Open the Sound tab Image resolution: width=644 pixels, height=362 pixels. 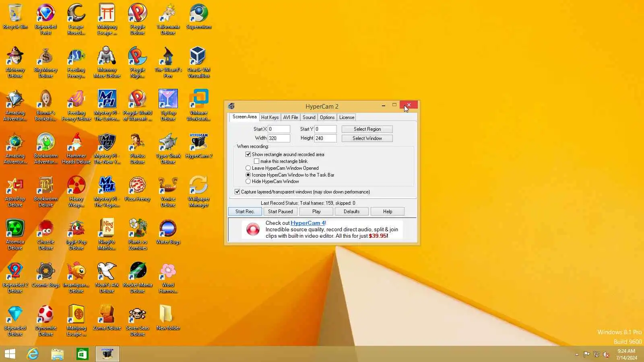(309, 117)
